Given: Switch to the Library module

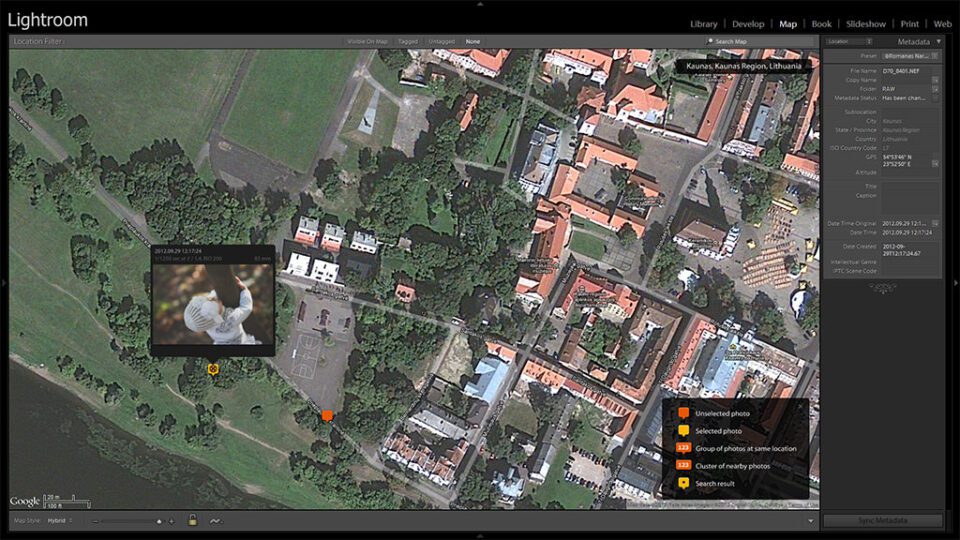Looking at the screenshot, I should [703, 24].
